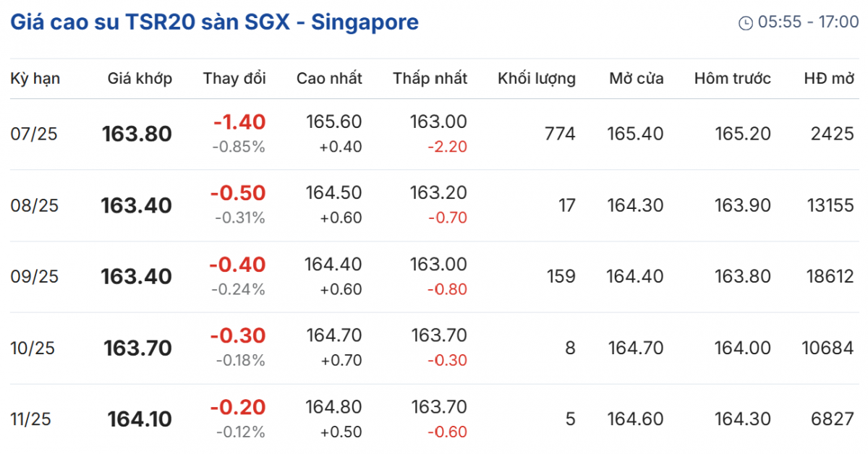Click the Giá khớp column header
868x454 pixels.
point(140,79)
